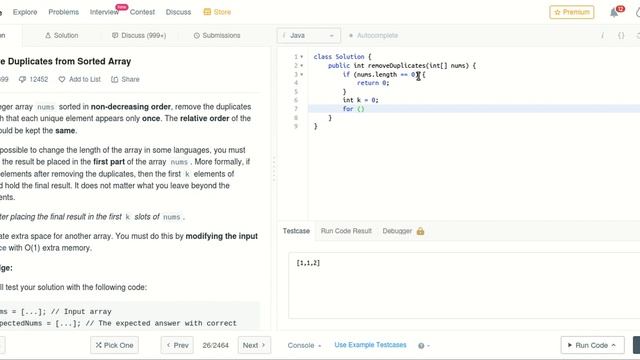Click the 'if (nums.length == 0)' line
The width and height of the screenshot is (640, 360).
[384, 74]
